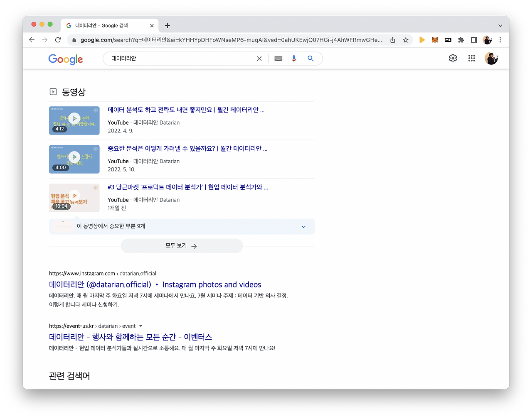Image resolution: width=532 pixels, height=419 pixels.
Task: Close the 데이터리안 - Google 검색 tab
Action: [152, 26]
